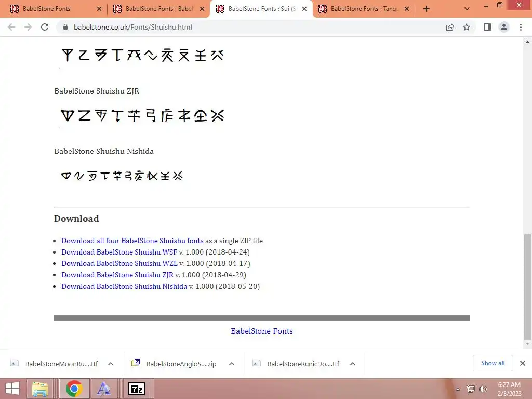
Task: Close the Tangut tab
Action: pos(407,9)
